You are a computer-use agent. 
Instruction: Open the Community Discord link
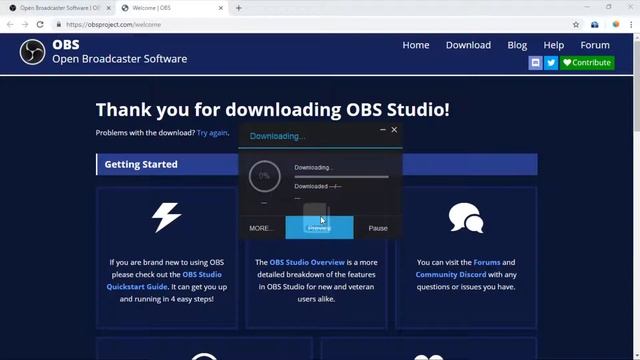point(451,274)
